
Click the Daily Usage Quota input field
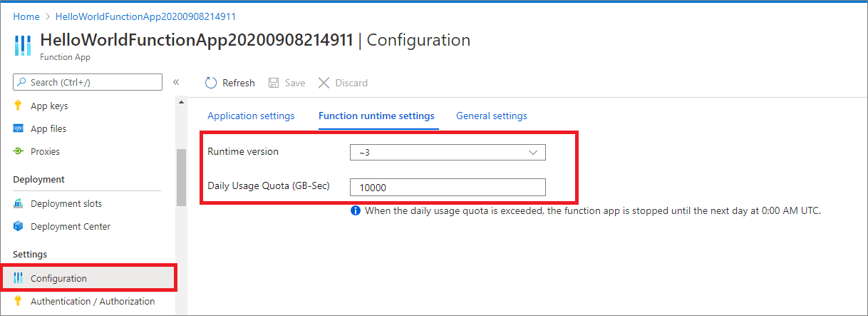(448, 187)
